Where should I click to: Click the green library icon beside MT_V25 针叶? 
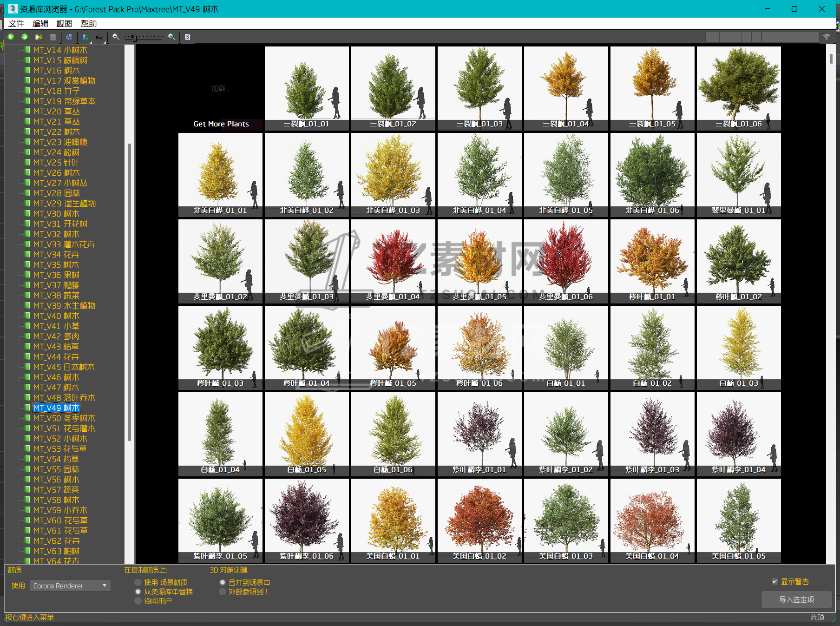(27, 162)
